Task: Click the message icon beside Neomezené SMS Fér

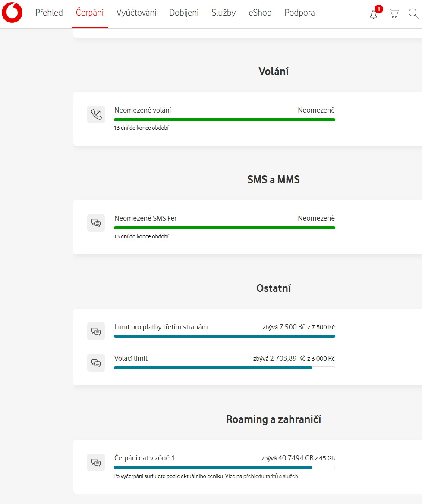Action: [96, 223]
